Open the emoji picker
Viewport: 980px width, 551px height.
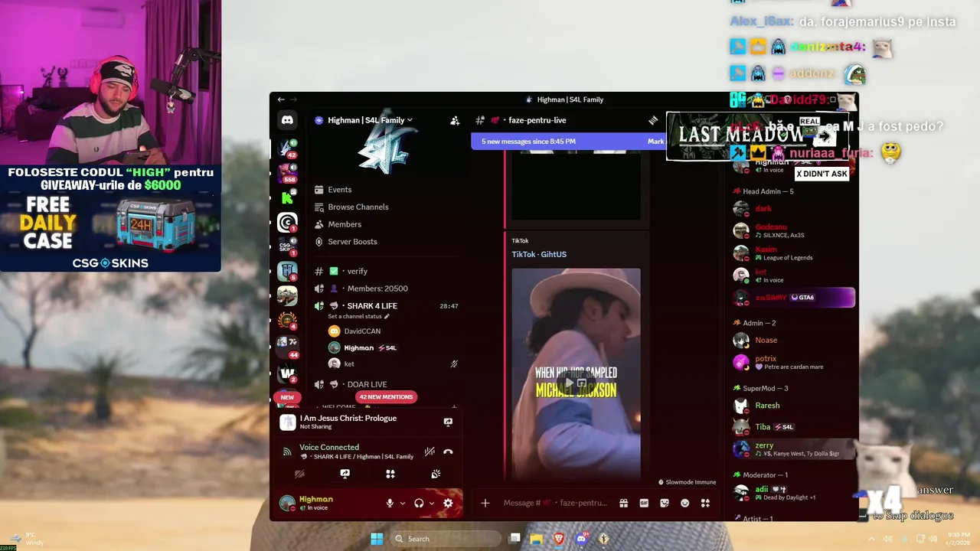click(x=685, y=503)
